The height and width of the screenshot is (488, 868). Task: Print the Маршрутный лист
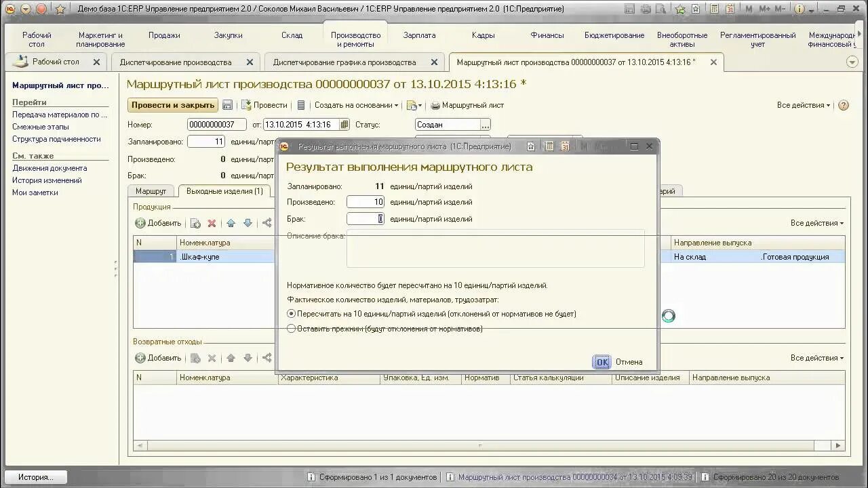click(x=467, y=105)
